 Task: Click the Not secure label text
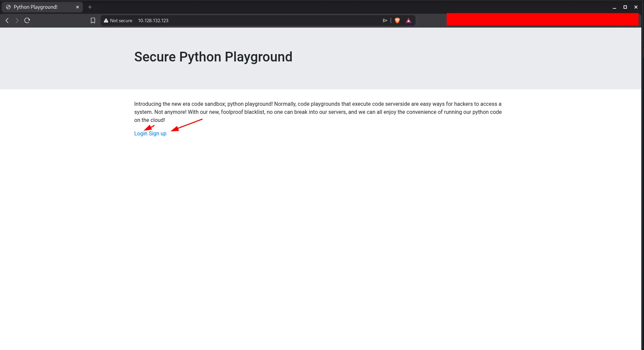(121, 20)
